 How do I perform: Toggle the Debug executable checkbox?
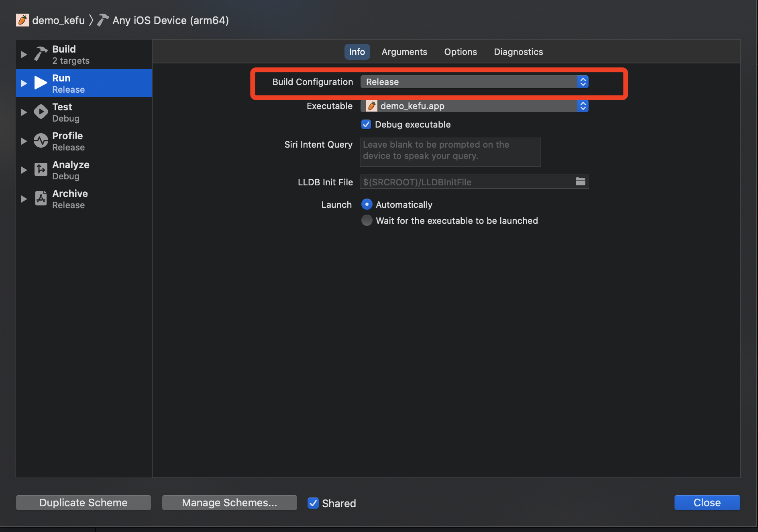click(366, 124)
